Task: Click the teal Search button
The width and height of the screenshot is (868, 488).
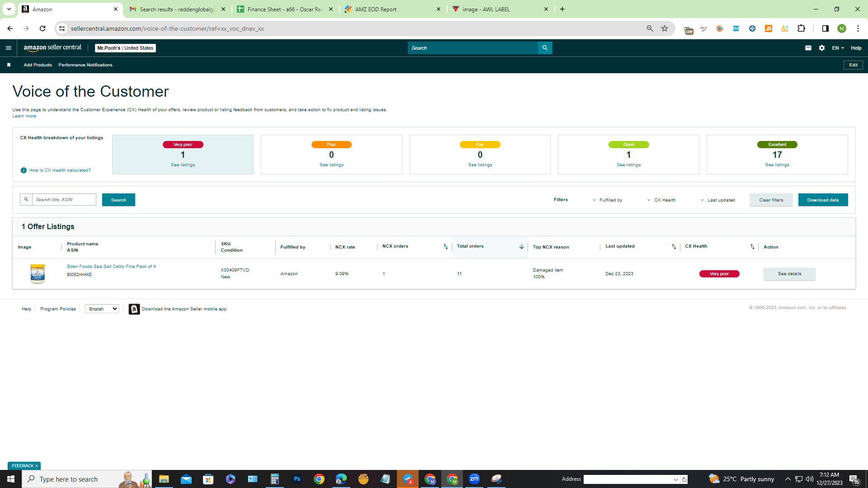Action: tap(118, 200)
